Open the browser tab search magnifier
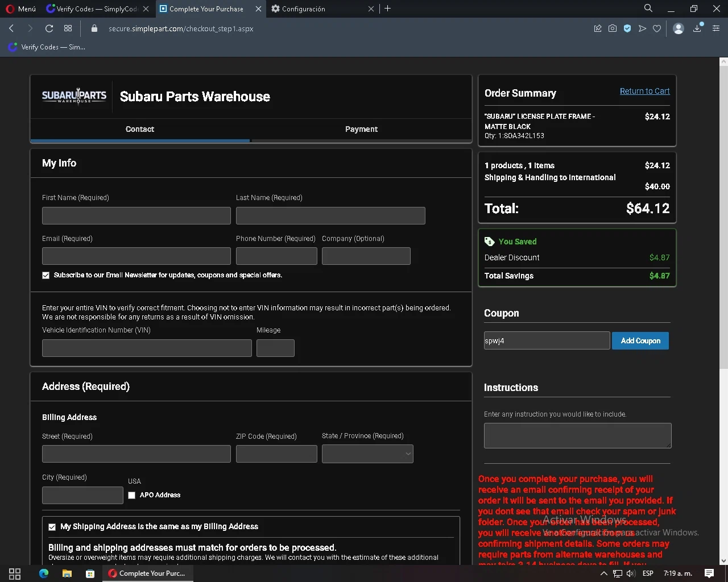 coord(648,8)
